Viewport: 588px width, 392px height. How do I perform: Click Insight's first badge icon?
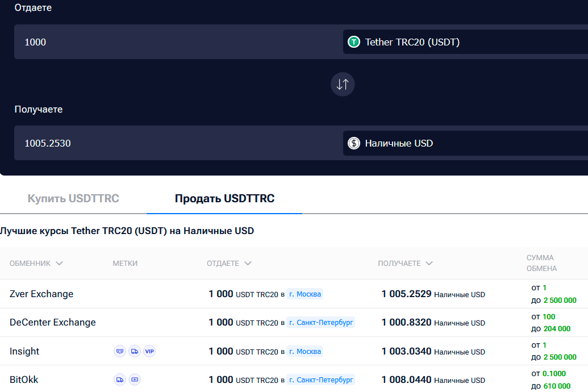(x=120, y=351)
